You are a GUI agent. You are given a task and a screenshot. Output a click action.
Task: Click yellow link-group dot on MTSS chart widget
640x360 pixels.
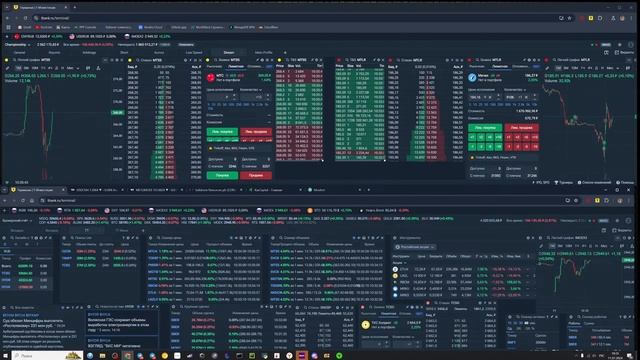(x=7, y=60)
